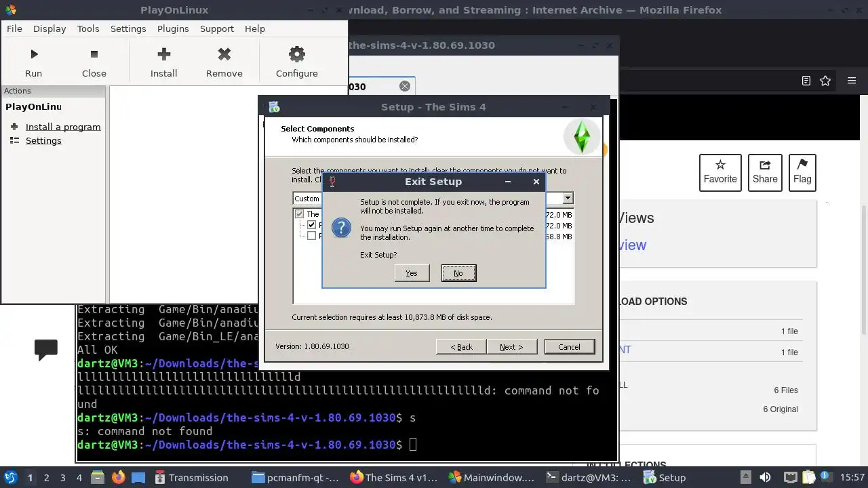
Task: Toggle the top 'The' component checkbox
Action: (x=299, y=214)
